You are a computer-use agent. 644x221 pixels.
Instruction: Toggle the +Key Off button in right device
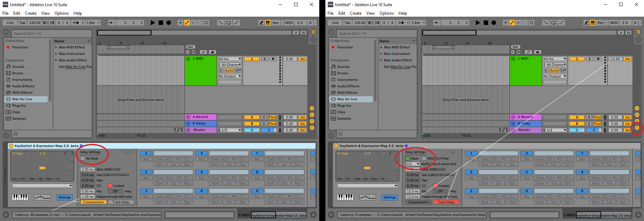(440, 191)
